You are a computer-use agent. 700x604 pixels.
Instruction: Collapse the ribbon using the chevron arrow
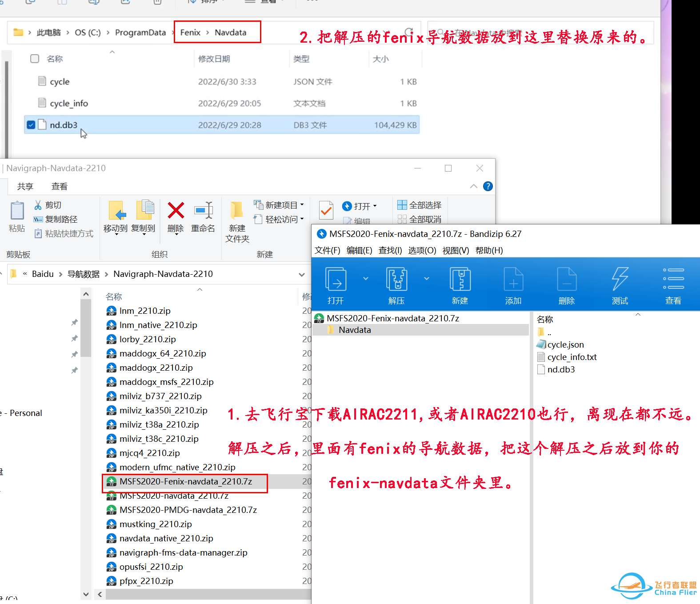(x=474, y=186)
